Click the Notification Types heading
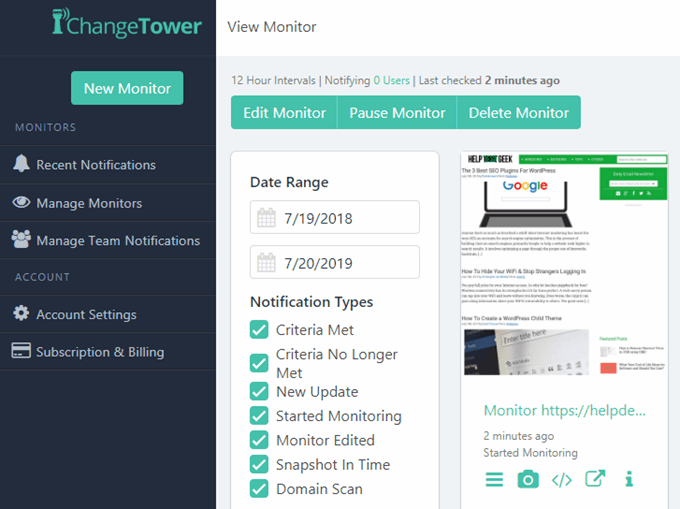Image resolution: width=680 pixels, height=509 pixels. [x=311, y=302]
